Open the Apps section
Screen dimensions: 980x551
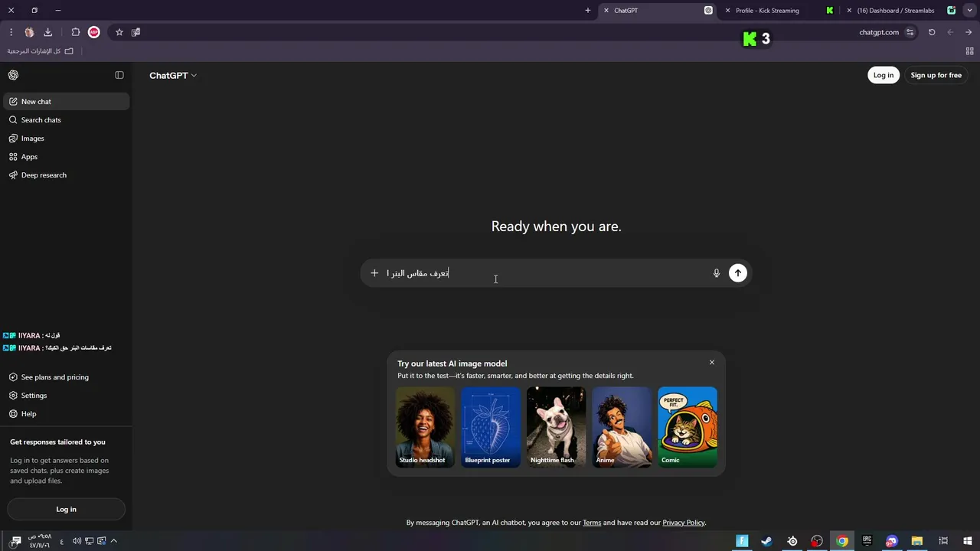pyautogui.click(x=67, y=156)
